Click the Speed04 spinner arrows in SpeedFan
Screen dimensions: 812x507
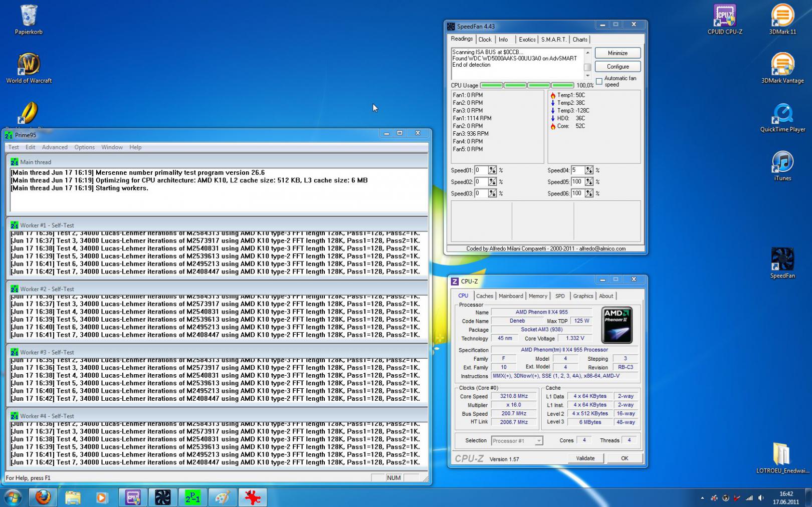pos(589,170)
